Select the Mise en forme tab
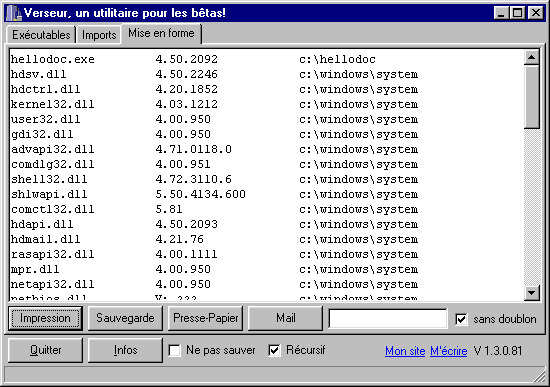Image resolution: width=550 pixels, height=387 pixels. coord(161,33)
